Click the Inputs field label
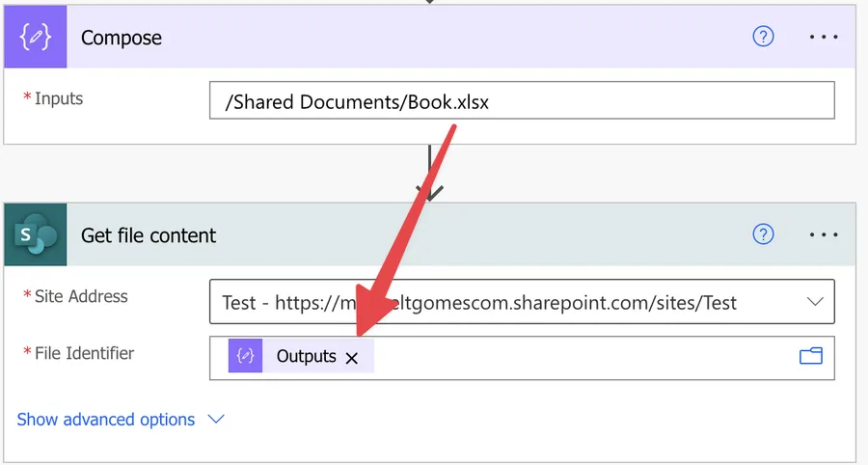 (59, 98)
